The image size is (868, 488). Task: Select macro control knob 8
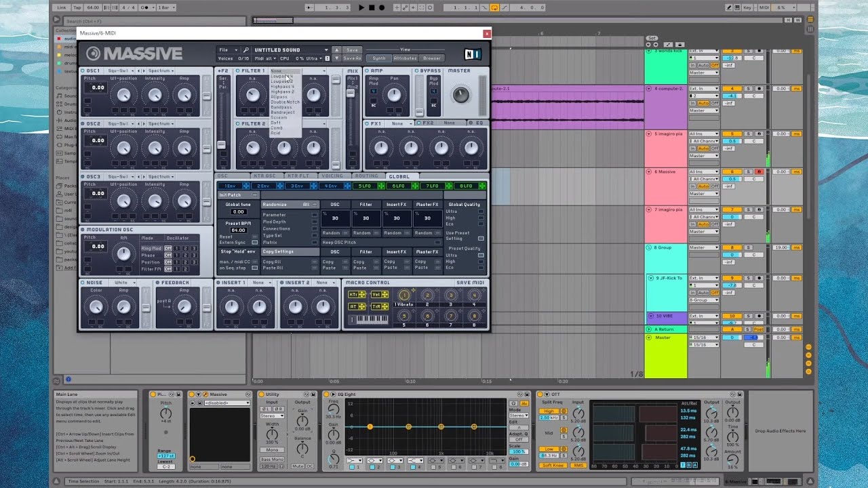coord(475,316)
